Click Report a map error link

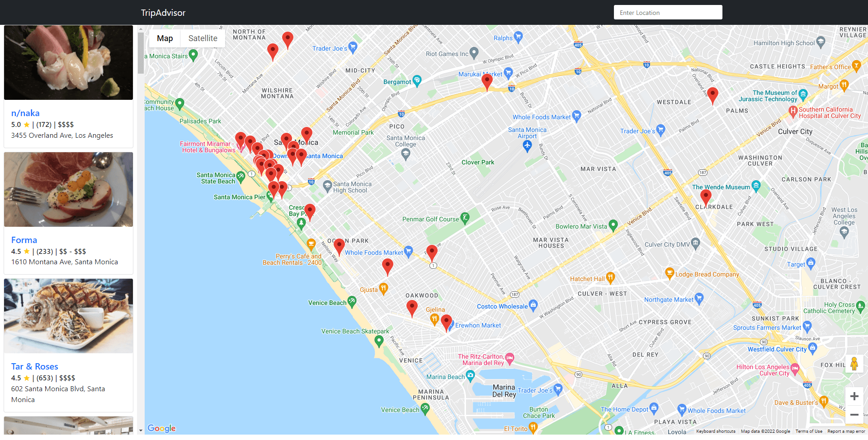point(846,431)
